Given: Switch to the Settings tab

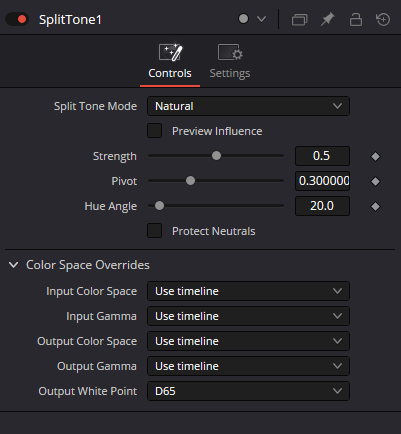Looking at the screenshot, I should [x=230, y=61].
